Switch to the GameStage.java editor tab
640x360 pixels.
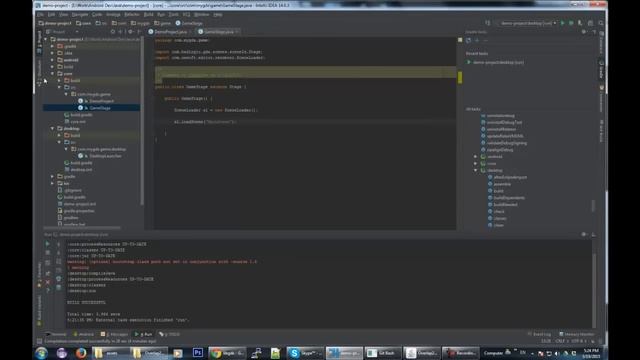tap(218, 32)
